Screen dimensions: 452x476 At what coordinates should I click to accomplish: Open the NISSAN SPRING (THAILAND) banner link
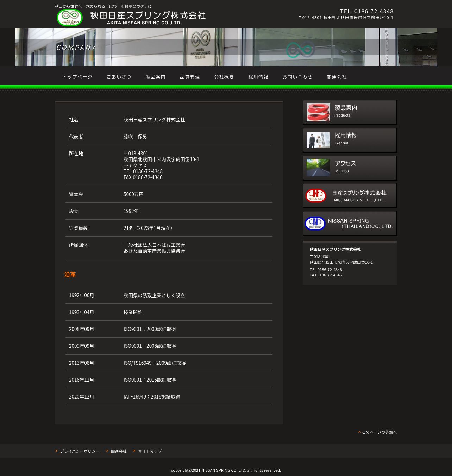point(350,224)
